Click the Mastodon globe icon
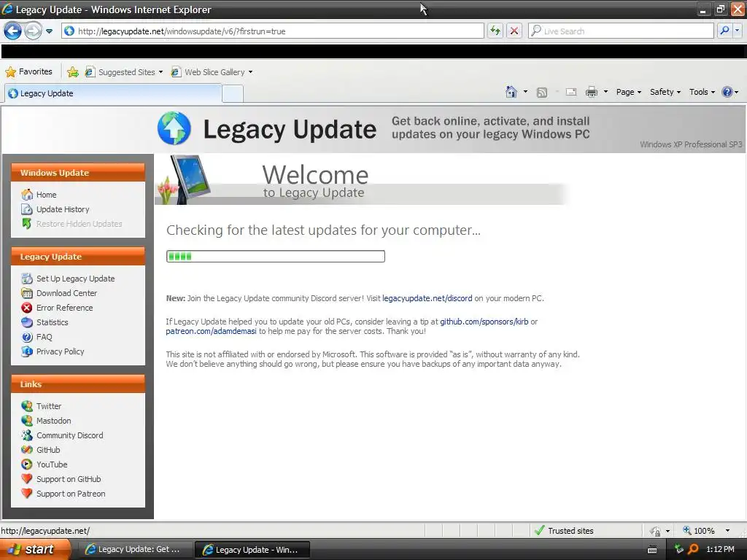Screen dimensions: 747x560 click(27, 421)
